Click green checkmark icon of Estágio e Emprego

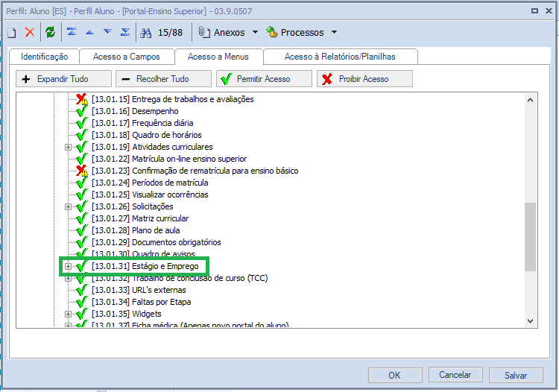pos(82,266)
